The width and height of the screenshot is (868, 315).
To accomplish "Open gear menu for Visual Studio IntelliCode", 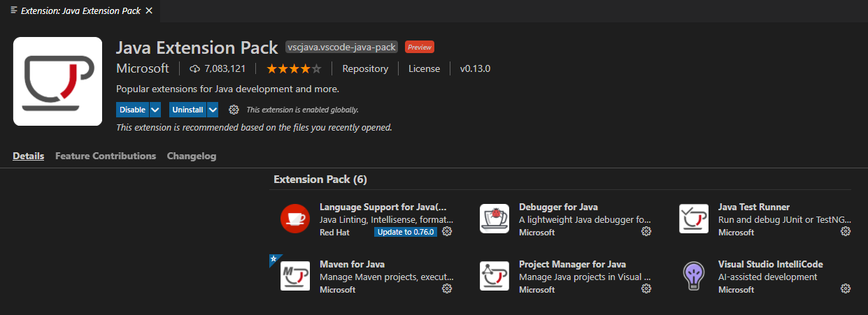I will click(846, 288).
